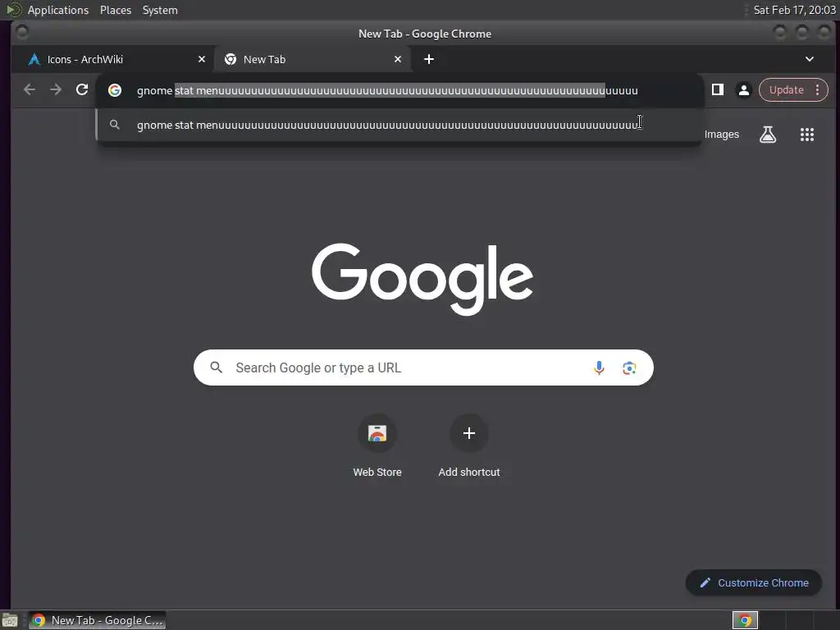Click the Google icon in address bar
This screenshot has width=840, height=630.
pyautogui.click(x=115, y=90)
